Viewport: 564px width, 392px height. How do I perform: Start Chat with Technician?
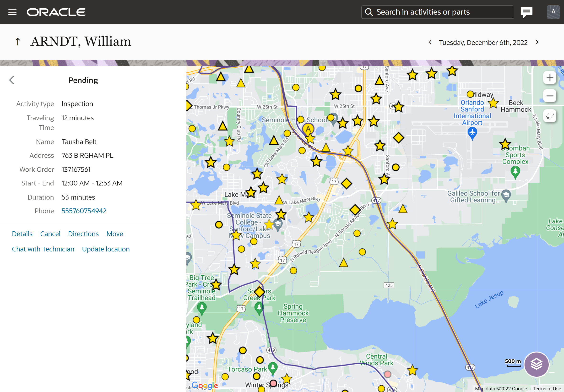tap(43, 249)
